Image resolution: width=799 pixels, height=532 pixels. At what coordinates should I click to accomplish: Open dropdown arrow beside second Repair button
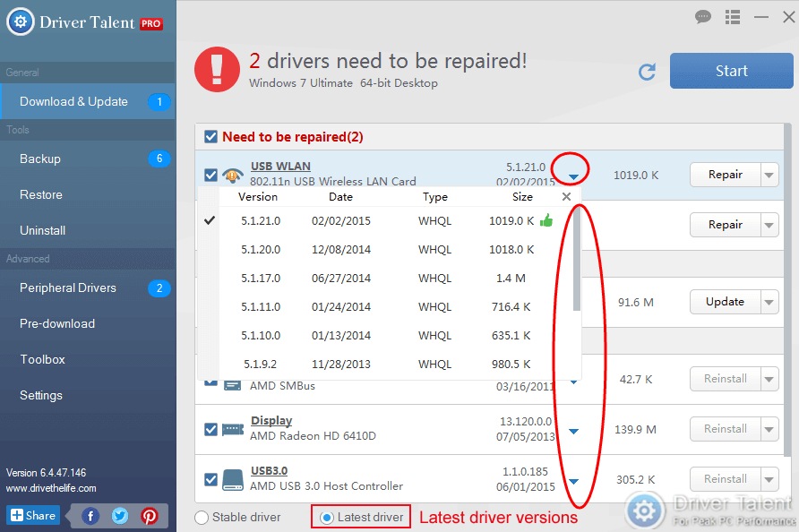click(x=769, y=225)
